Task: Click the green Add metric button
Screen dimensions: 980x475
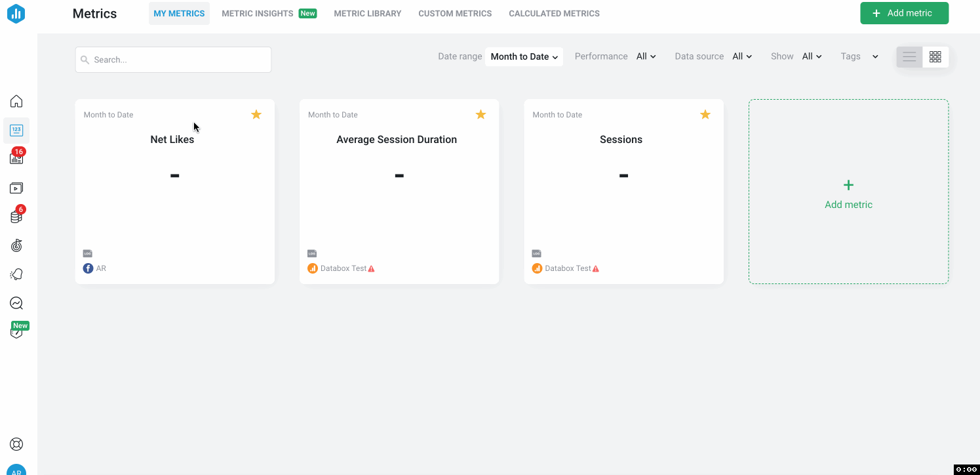Action: (x=904, y=12)
